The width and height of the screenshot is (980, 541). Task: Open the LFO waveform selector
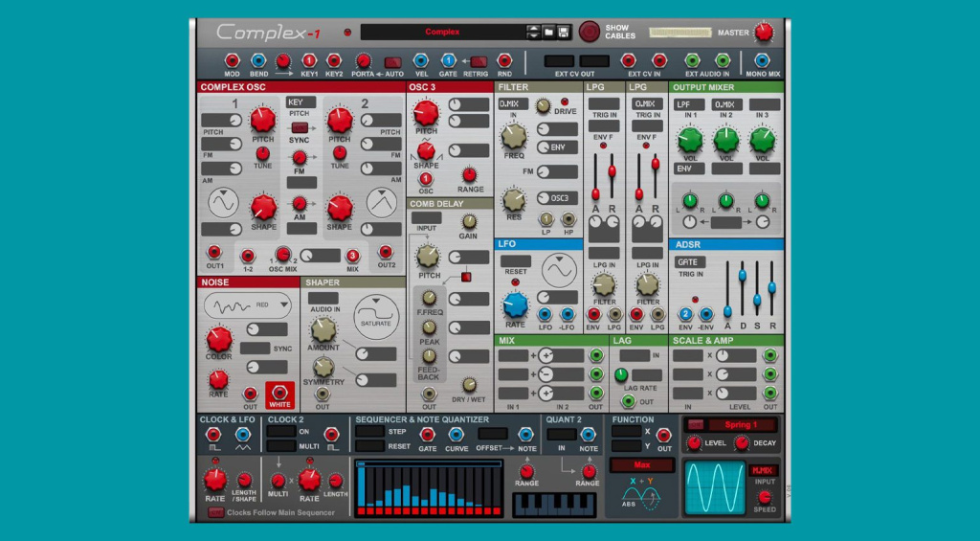(559, 270)
